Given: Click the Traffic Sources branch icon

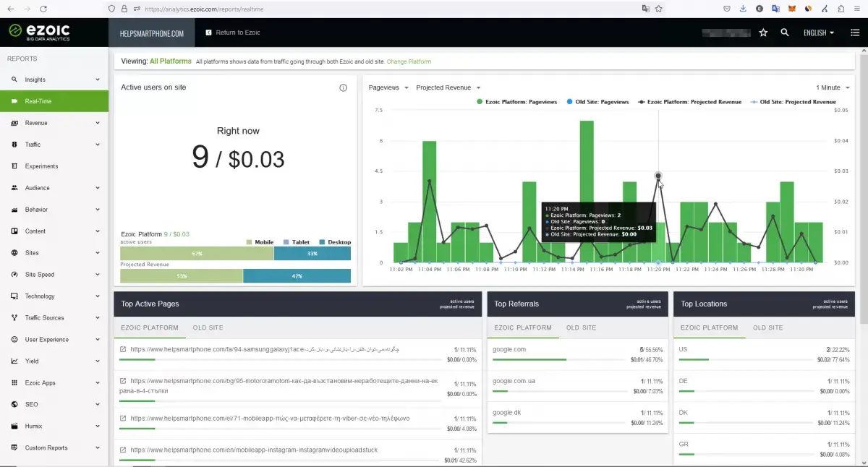Looking at the screenshot, I should pyautogui.click(x=14, y=318).
